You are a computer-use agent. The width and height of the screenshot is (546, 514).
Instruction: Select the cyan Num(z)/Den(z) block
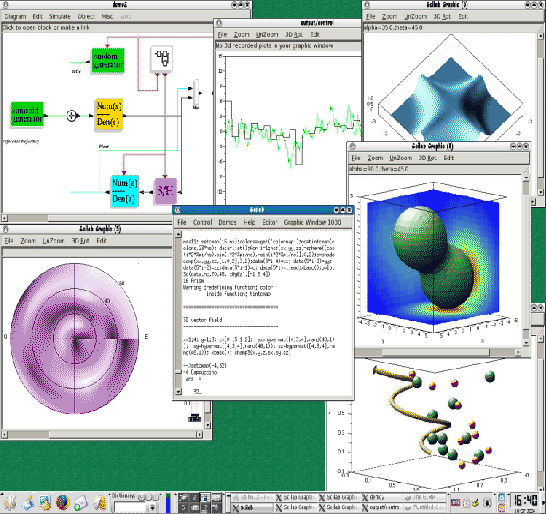click(x=125, y=191)
